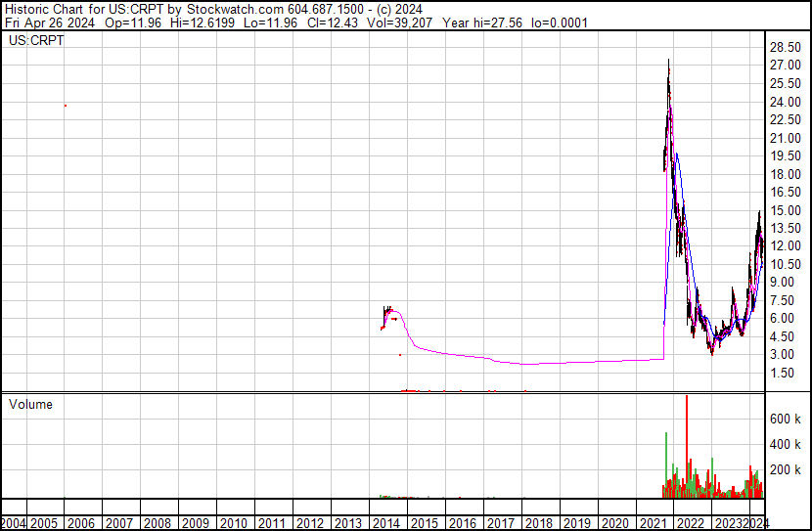Image resolution: width=812 pixels, height=531 pixels.
Task: Click the 22.50 price axis value
Action: click(x=786, y=119)
